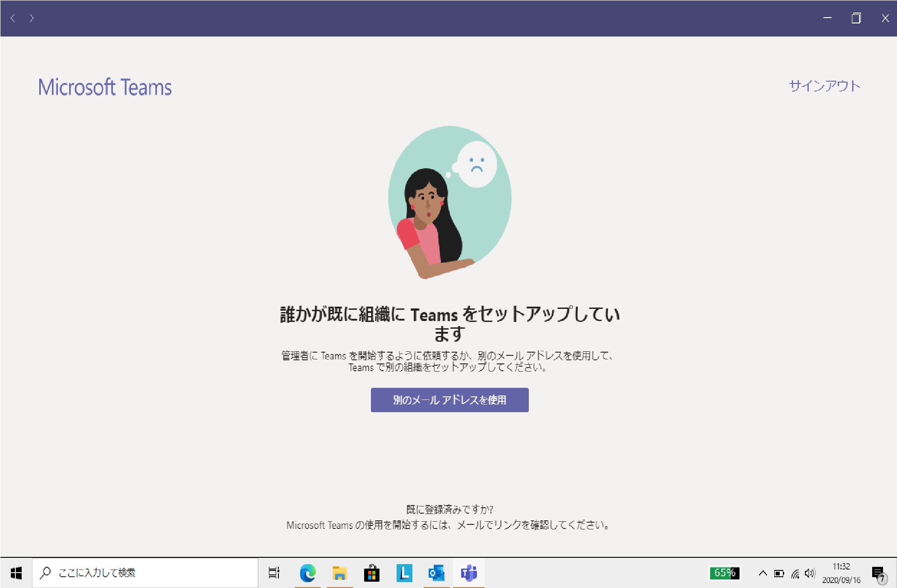Restore down the Teams window
Viewport: 897px width, 588px height.
tap(856, 18)
